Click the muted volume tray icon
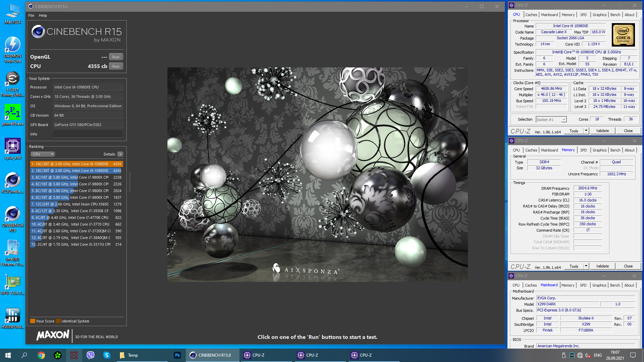Viewport: 644px width, 362px height. pyautogui.click(x=588, y=355)
